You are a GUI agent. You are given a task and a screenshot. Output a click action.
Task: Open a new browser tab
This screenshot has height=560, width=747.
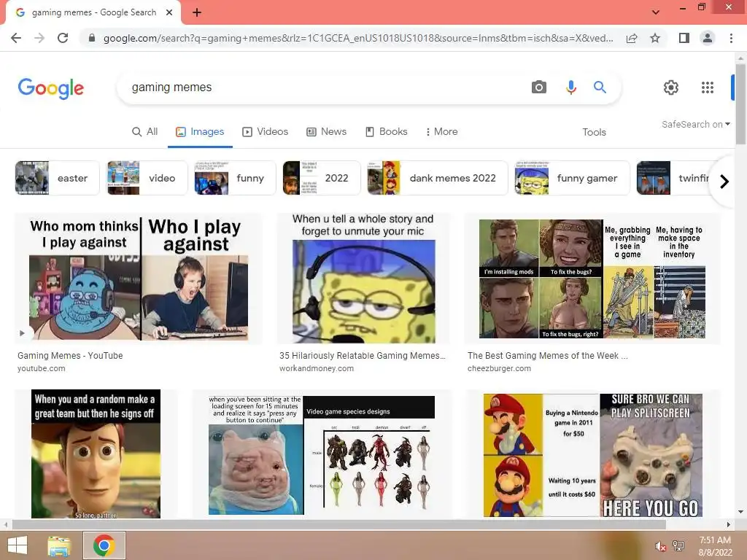point(197,12)
